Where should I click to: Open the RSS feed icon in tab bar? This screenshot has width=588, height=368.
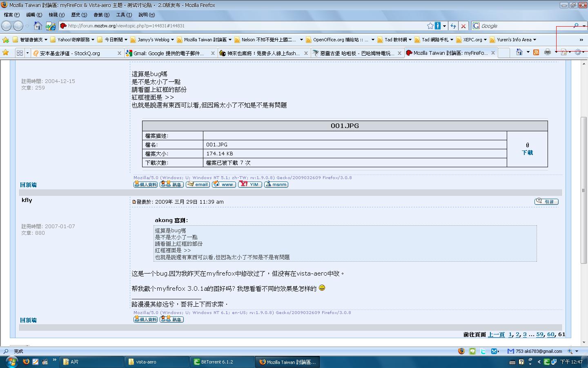tap(536, 52)
